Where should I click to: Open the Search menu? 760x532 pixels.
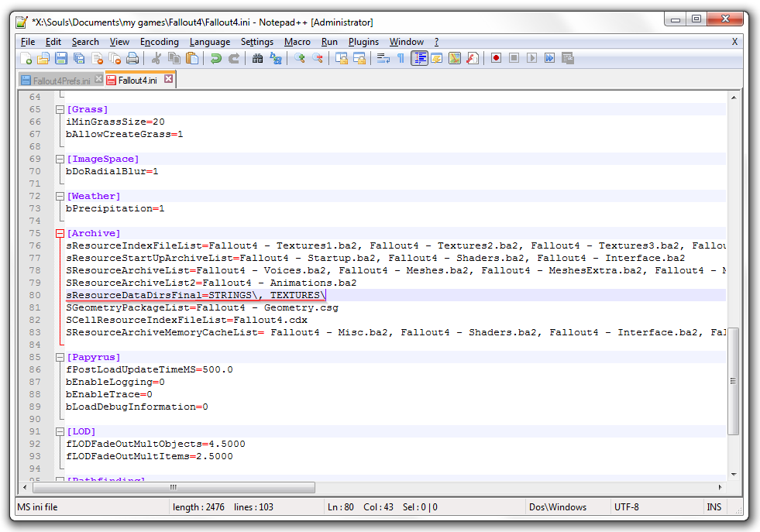[85, 42]
